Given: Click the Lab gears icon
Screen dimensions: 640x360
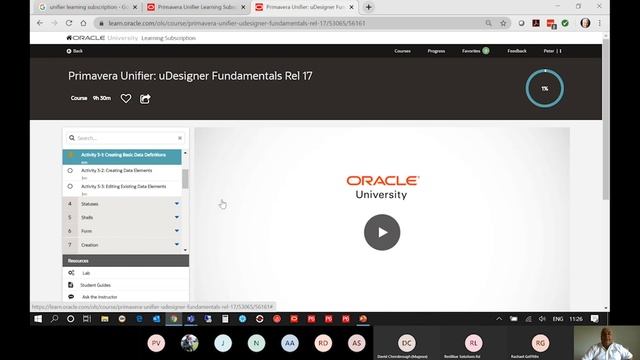Looking at the screenshot, I should click(71, 273).
